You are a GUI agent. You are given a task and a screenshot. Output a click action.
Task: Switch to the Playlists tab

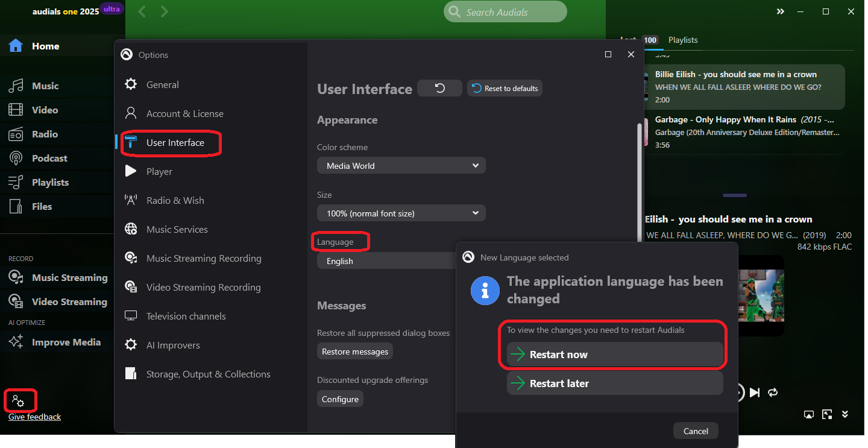click(683, 40)
